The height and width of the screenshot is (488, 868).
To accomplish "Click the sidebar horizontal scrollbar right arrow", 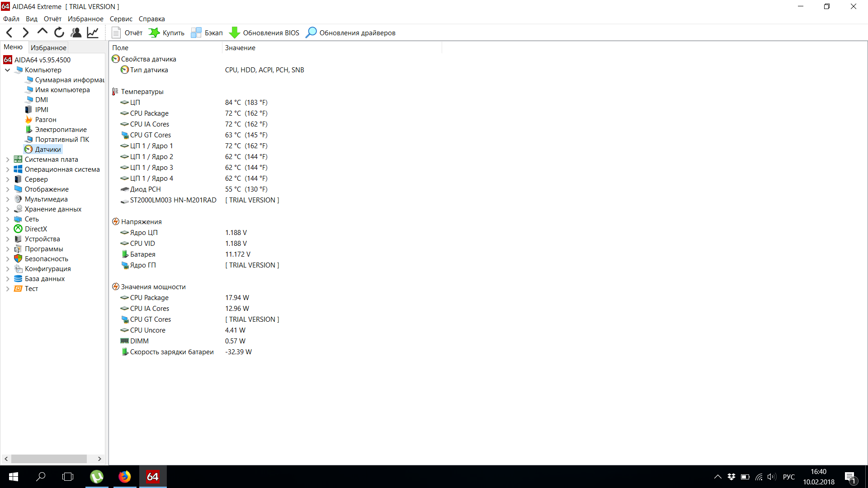I will (x=99, y=459).
